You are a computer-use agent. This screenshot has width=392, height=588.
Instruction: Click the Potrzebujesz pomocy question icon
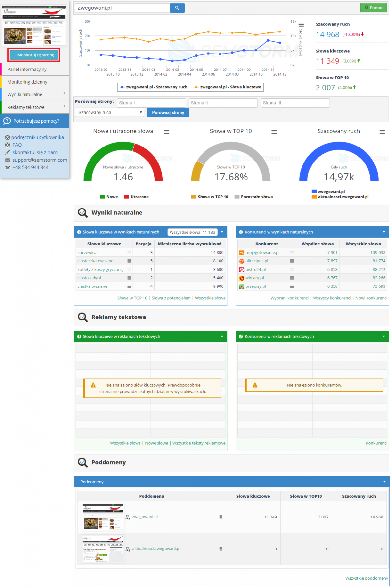coord(7,121)
